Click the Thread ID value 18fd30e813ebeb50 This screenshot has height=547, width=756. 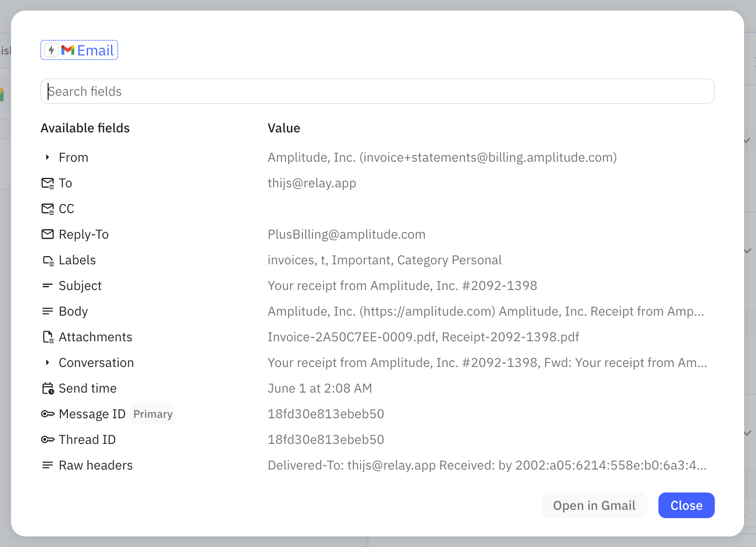(326, 440)
